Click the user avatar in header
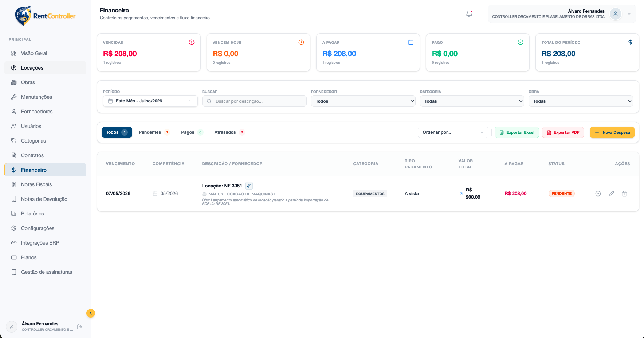This screenshot has width=644, height=338. pos(616,14)
